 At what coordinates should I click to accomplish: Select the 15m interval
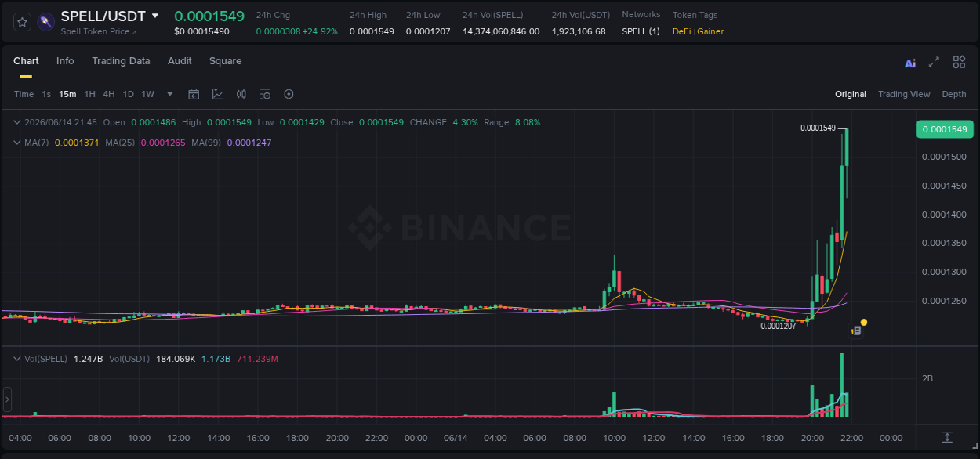pyautogui.click(x=67, y=94)
